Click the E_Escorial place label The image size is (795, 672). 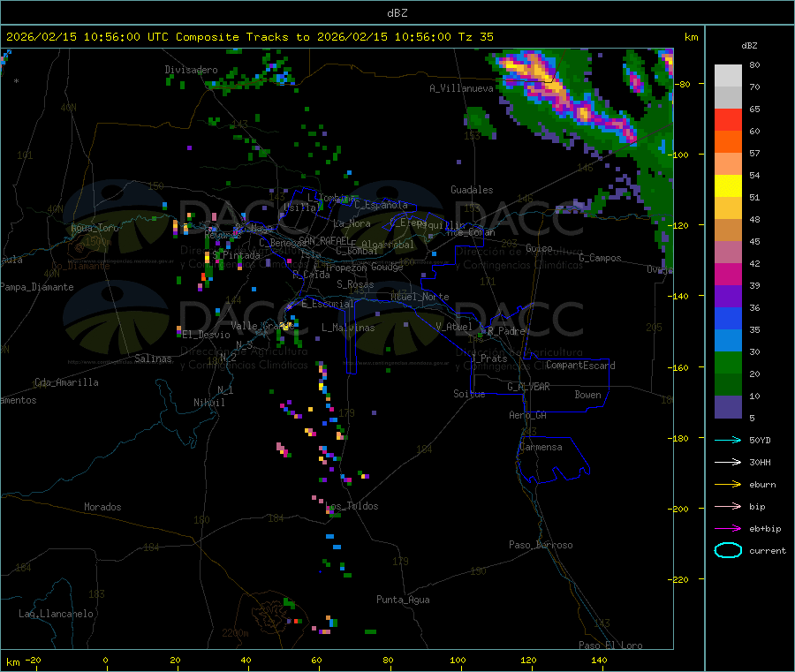coord(328,304)
